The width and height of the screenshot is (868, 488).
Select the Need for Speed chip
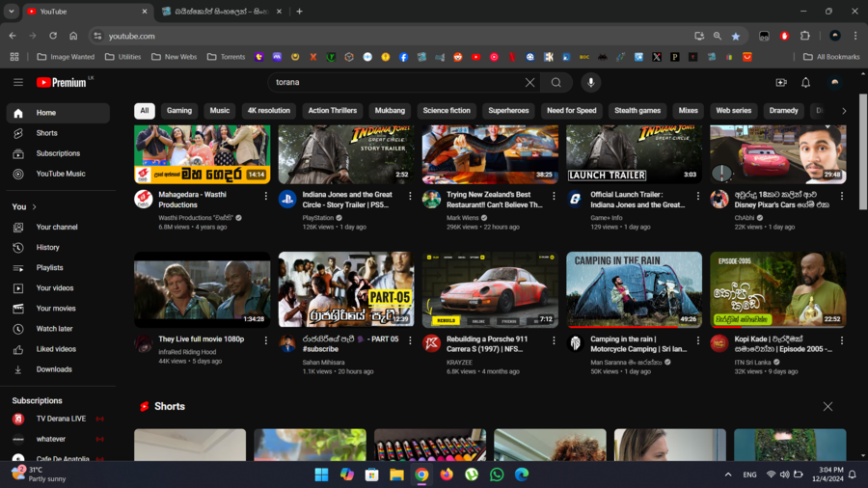(x=572, y=111)
